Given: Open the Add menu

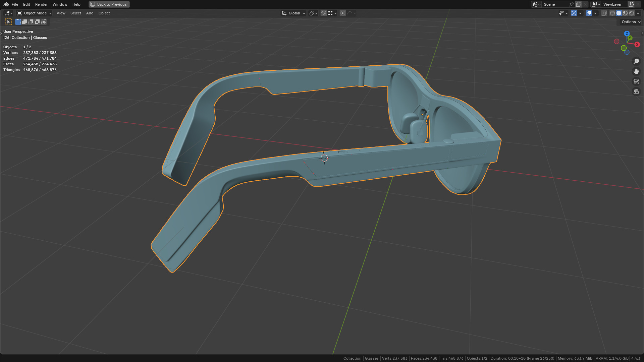Looking at the screenshot, I should coord(90,13).
